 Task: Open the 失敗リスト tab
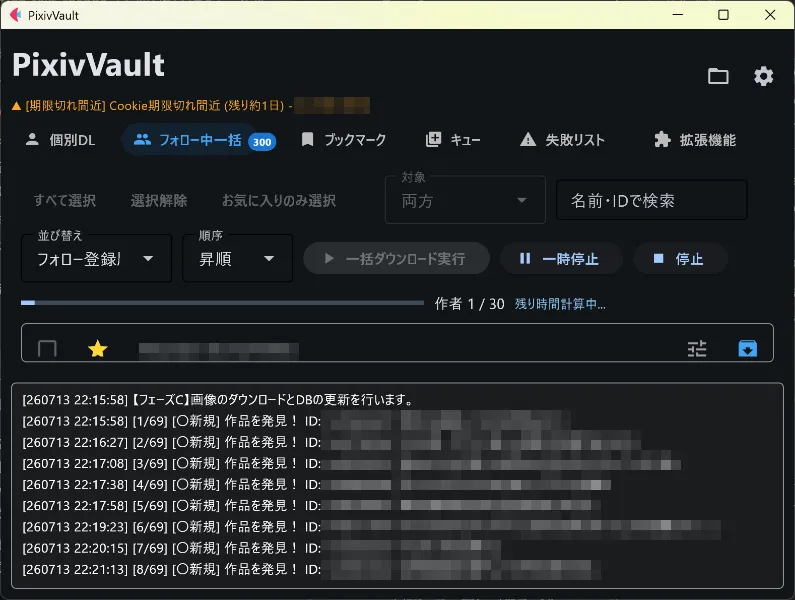pos(562,140)
